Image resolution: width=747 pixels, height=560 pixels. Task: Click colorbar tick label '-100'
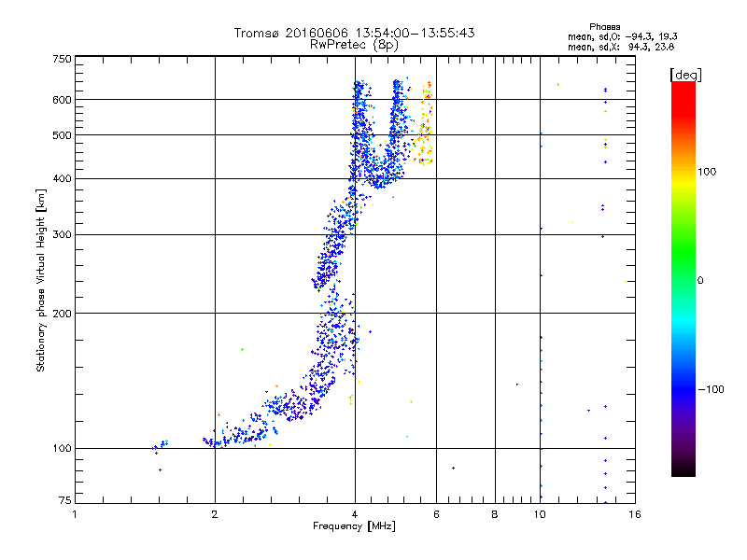coord(711,389)
